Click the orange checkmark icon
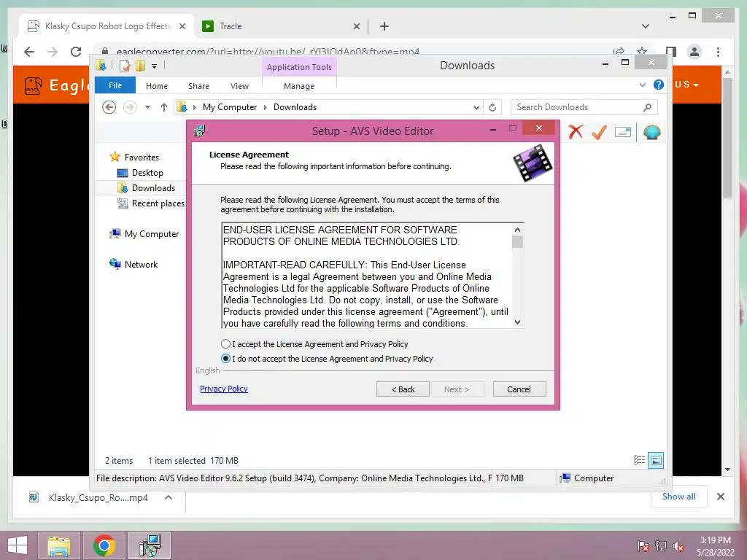The width and height of the screenshot is (747, 560). (599, 132)
